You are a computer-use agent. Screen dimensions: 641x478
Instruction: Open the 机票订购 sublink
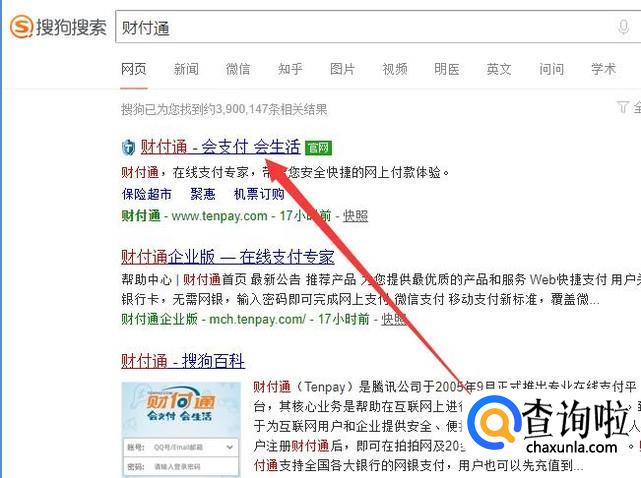pos(259,194)
